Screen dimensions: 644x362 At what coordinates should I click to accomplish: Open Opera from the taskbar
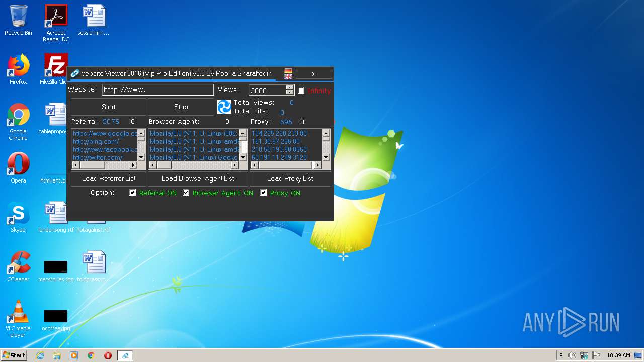pyautogui.click(x=108, y=355)
